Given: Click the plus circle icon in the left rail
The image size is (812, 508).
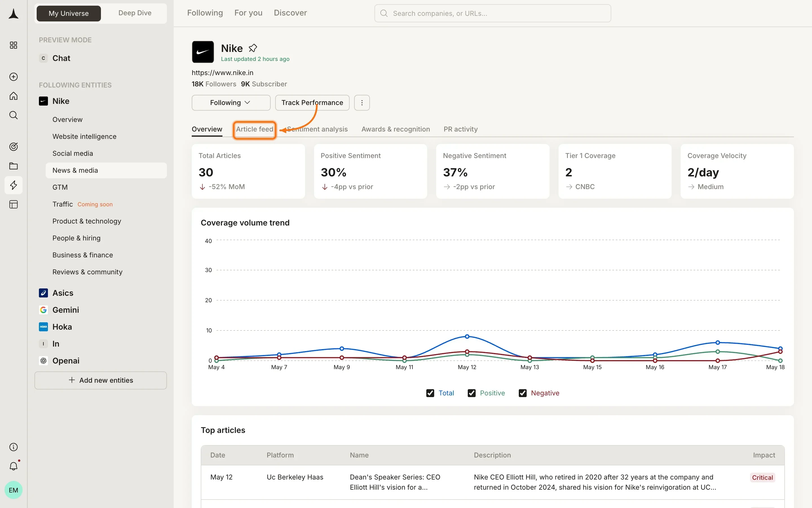Looking at the screenshot, I should click(x=14, y=77).
